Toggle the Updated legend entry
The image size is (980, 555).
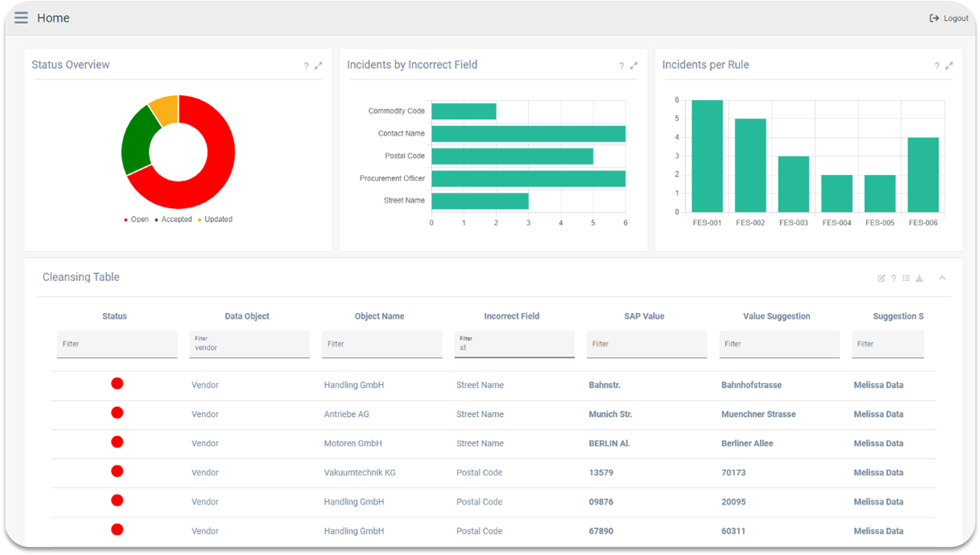(x=216, y=220)
